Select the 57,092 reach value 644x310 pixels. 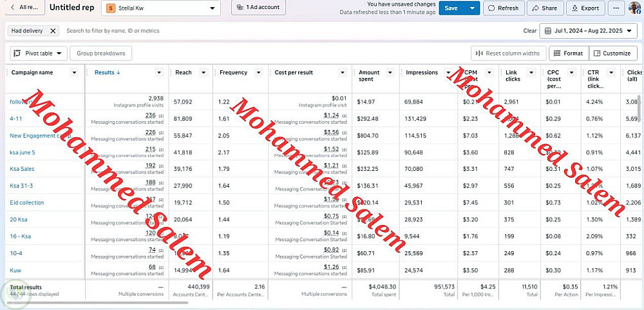(183, 102)
